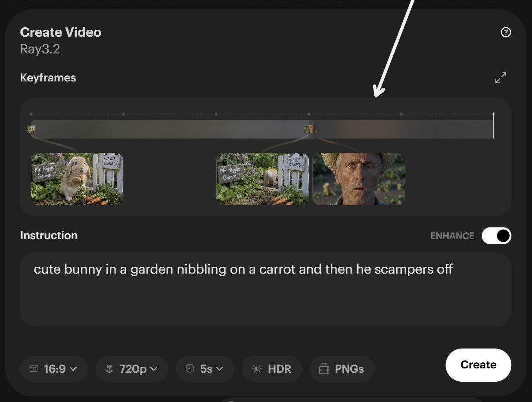532x402 pixels.
Task: Click the Ray3.2 model name
Action: (x=40, y=49)
